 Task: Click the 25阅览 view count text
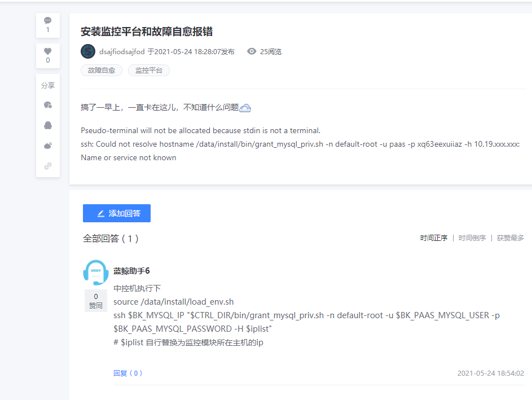coord(271,51)
